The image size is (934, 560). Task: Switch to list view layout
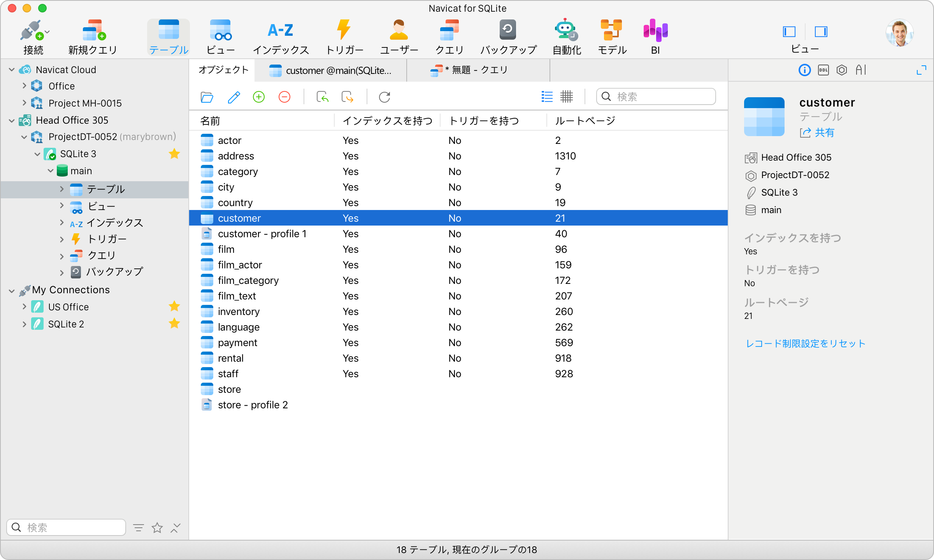click(x=547, y=97)
